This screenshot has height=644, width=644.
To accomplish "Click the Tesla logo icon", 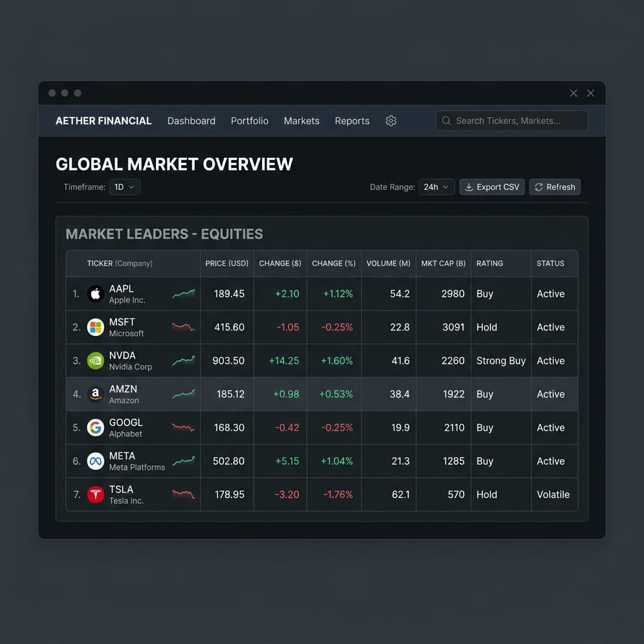I will tap(96, 494).
